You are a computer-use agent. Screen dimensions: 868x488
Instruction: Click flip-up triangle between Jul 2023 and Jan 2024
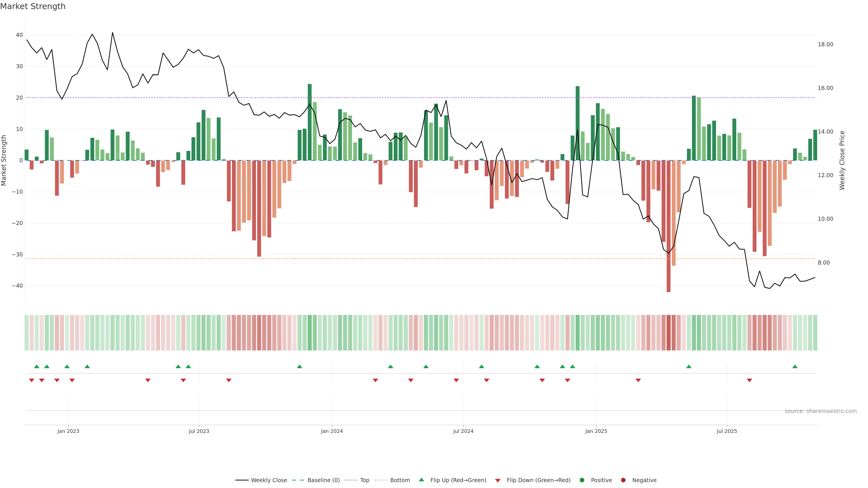point(300,366)
